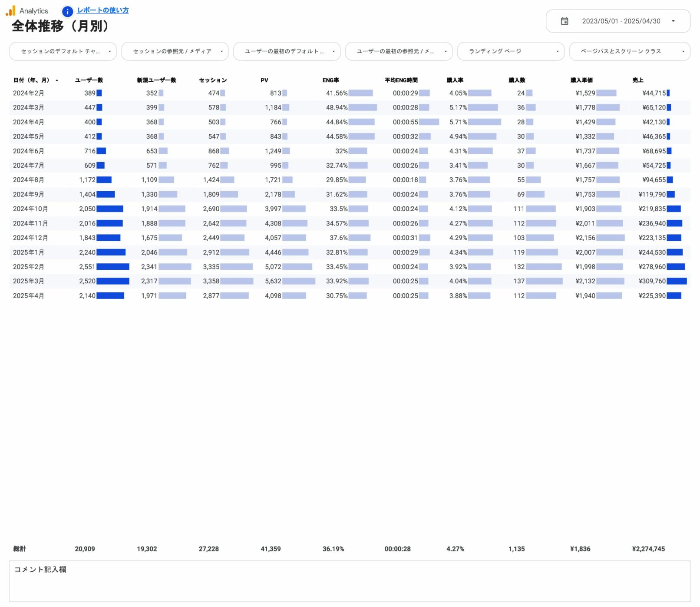Open the レポートの使い方 link
This screenshot has width=700, height=607.
(x=102, y=10)
